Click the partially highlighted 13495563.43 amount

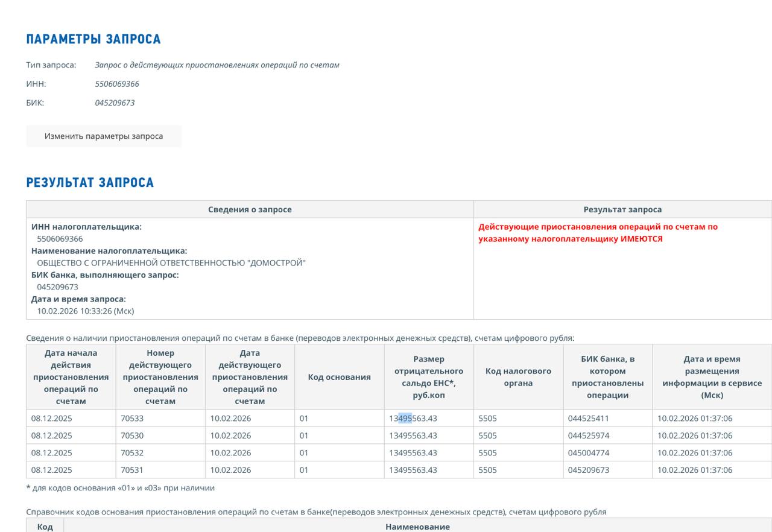click(413, 419)
